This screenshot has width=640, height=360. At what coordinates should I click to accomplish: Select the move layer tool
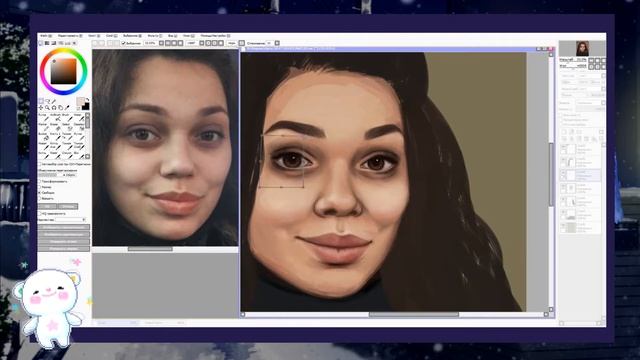[x=41, y=107]
